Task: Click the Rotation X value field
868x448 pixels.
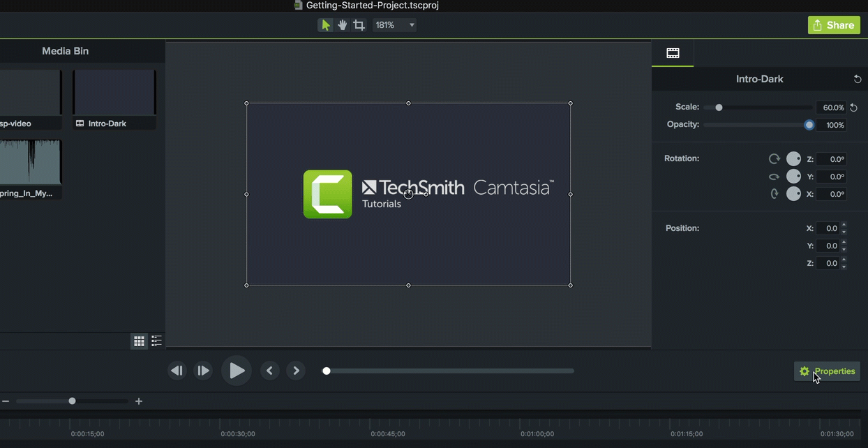Action: click(831, 194)
